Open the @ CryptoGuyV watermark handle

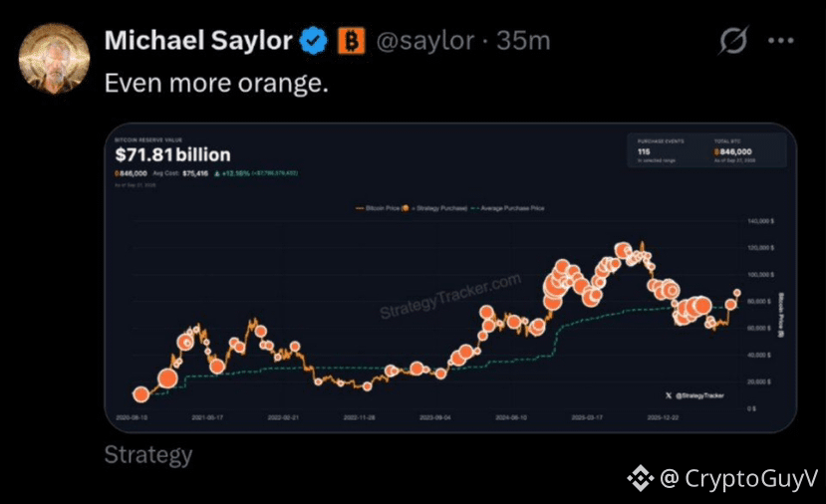[x=739, y=478]
